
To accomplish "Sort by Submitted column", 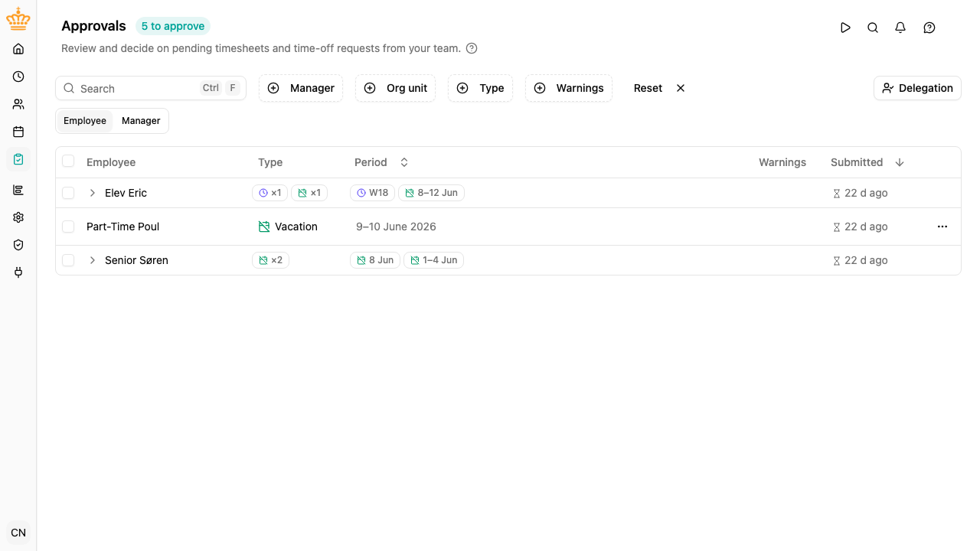I will (867, 162).
